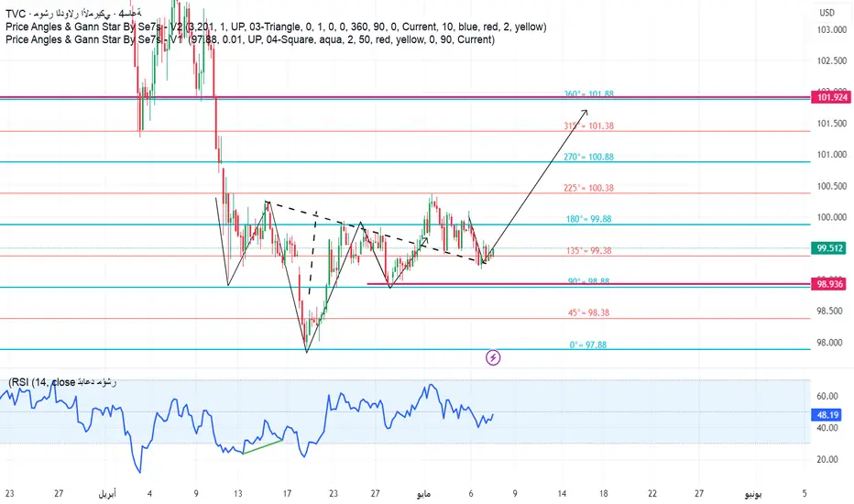Expand the RSI (14, close) indicator legend
This screenshot has height=504, width=854.
tap(64, 382)
